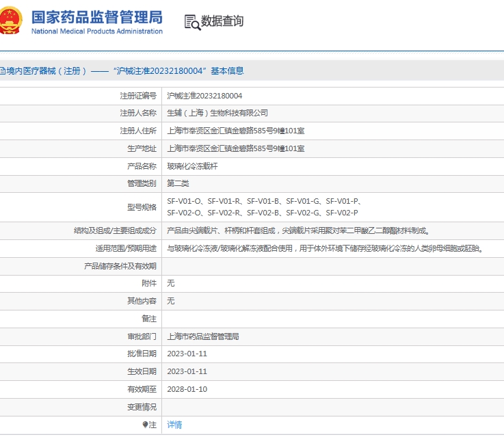Click the 数据查询 heading text
Screen dimensions: 504x437
coord(222,21)
